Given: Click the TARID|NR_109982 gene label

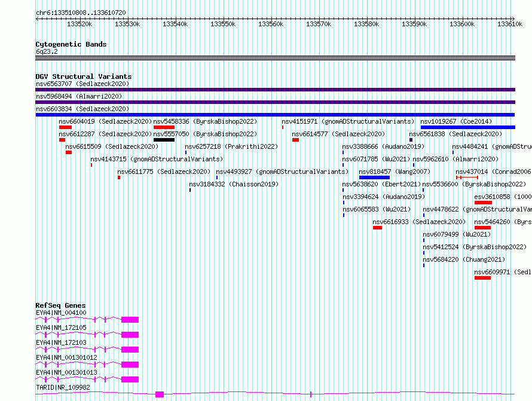Looking at the screenshot, I should pyautogui.click(x=63, y=387).
